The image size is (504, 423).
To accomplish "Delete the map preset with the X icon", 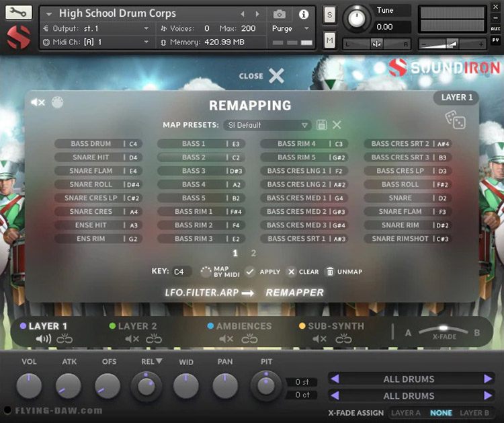I will coord(337,125).
